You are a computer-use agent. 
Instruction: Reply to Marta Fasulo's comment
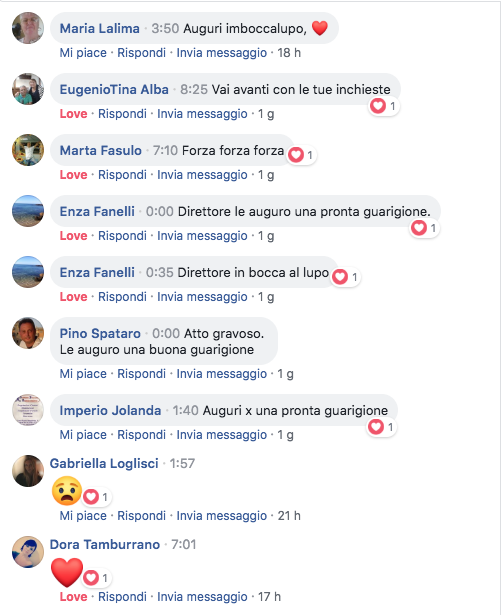click(122, 175)
